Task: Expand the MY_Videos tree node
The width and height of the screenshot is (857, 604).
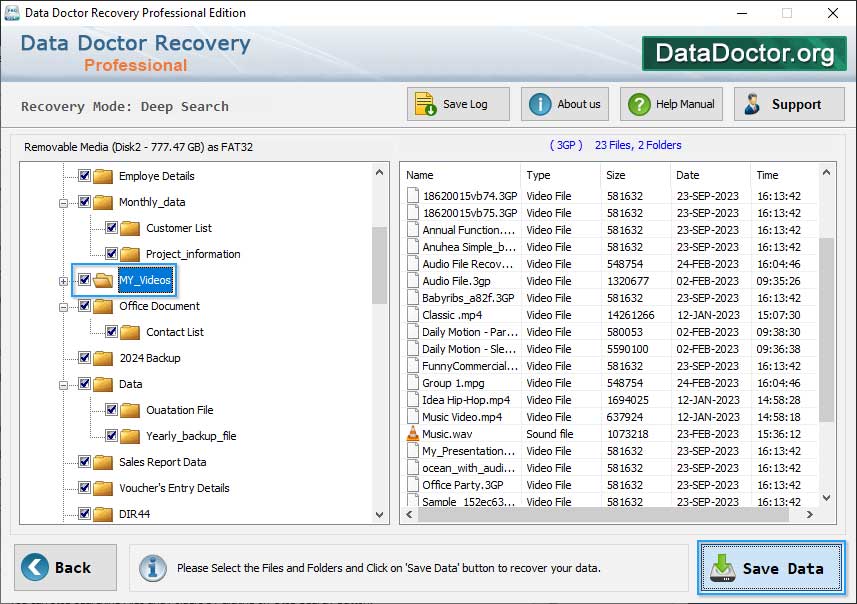Action: [63, 281]
